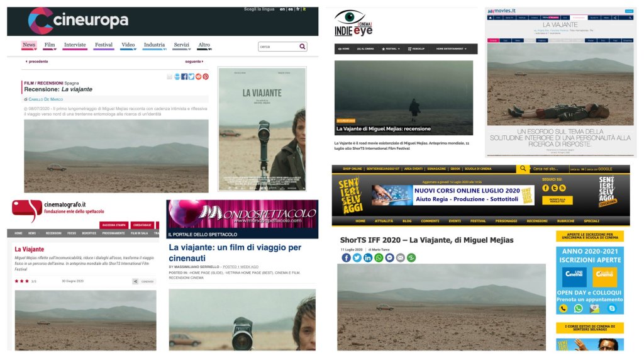The image size is (644, 358).
Task: Select Recensioni in Sentieri Selvaggi menu
Action: pyautogui.click(x=536, y=221)
